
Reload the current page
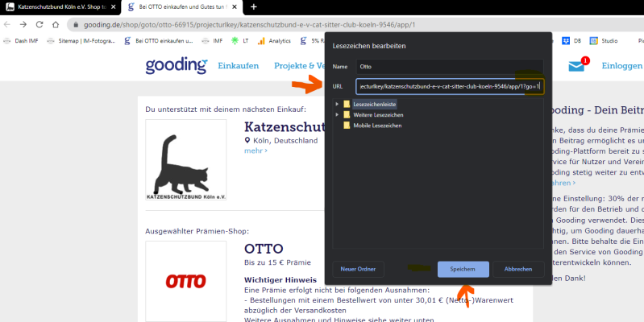point(39,25)
